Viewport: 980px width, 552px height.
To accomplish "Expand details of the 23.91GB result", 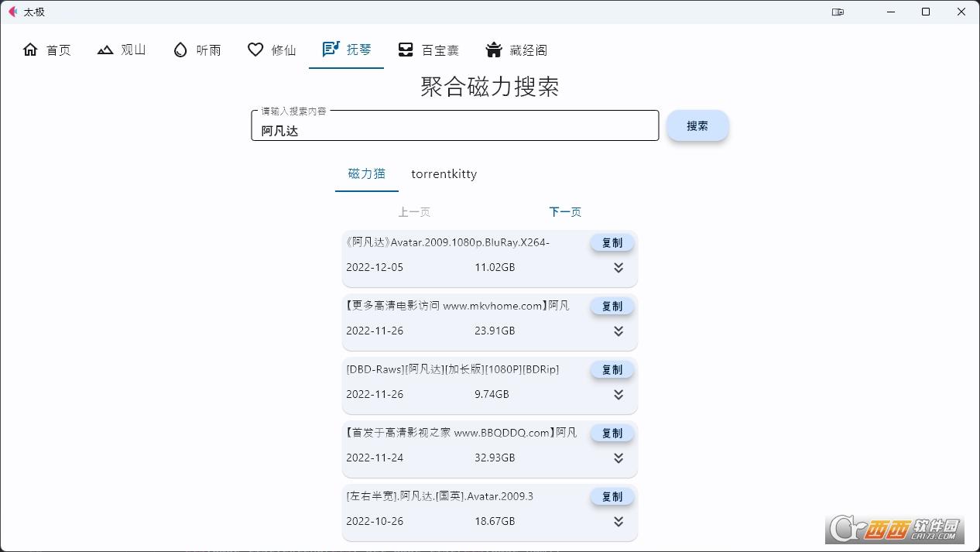I will pyautogui.click(x=618, y=331).
